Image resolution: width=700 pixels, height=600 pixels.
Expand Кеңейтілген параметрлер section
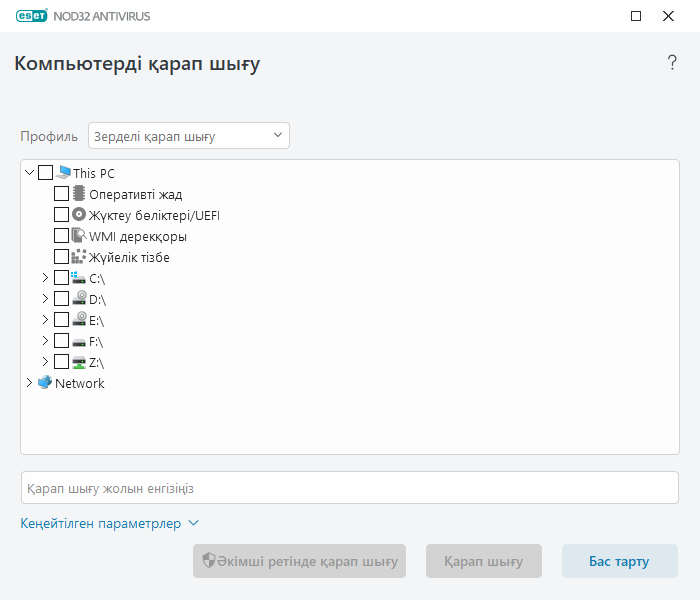pyautogui.click(x=110, y=523)
